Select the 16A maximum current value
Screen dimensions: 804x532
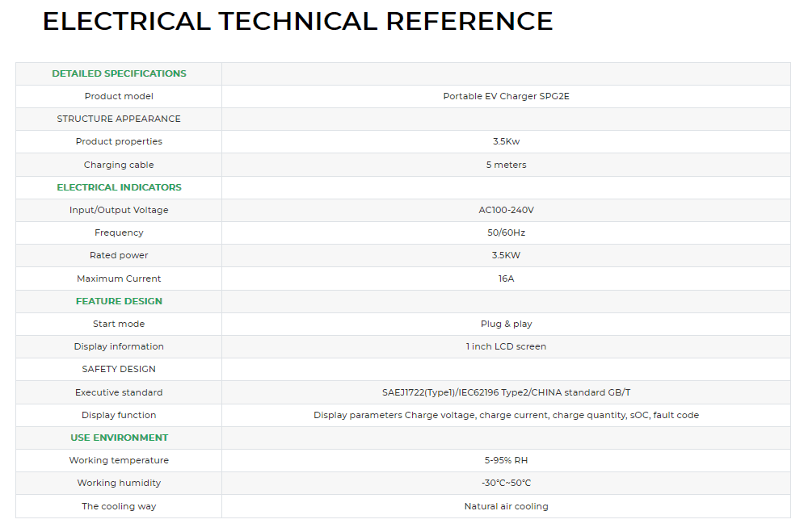(506, 279)
